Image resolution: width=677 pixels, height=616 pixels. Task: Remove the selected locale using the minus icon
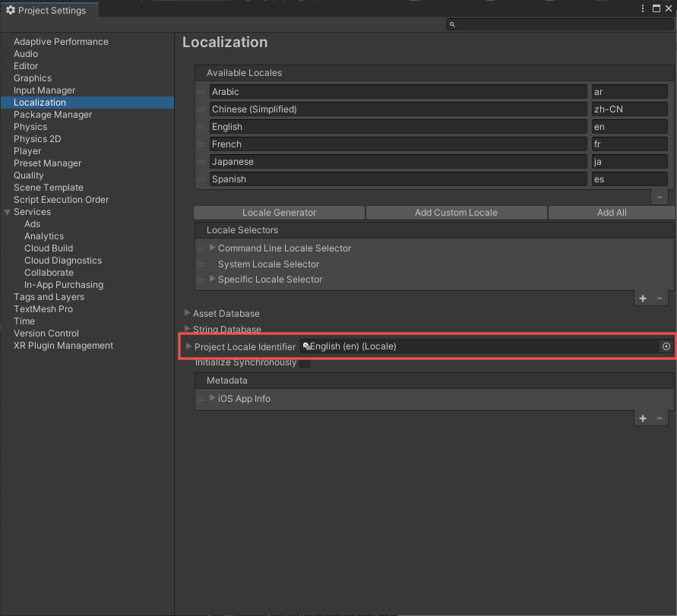tap(659, 196)
